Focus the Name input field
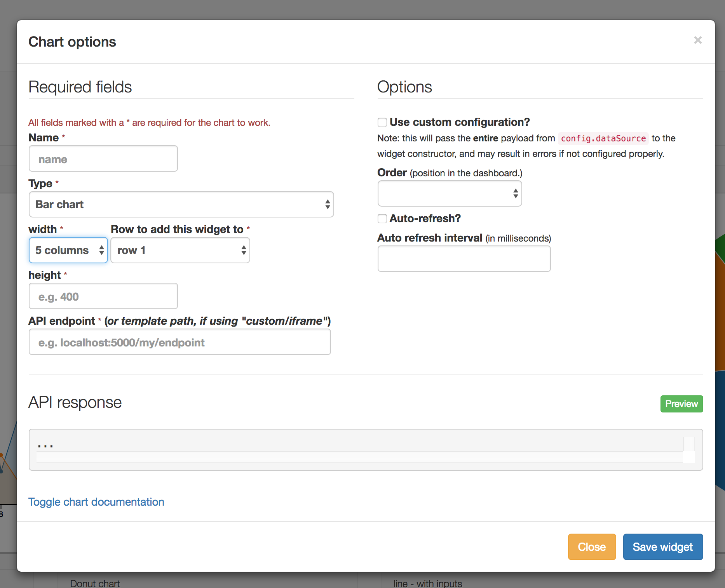The height and width of the screenshot is (588, 725). pos(103,158)
